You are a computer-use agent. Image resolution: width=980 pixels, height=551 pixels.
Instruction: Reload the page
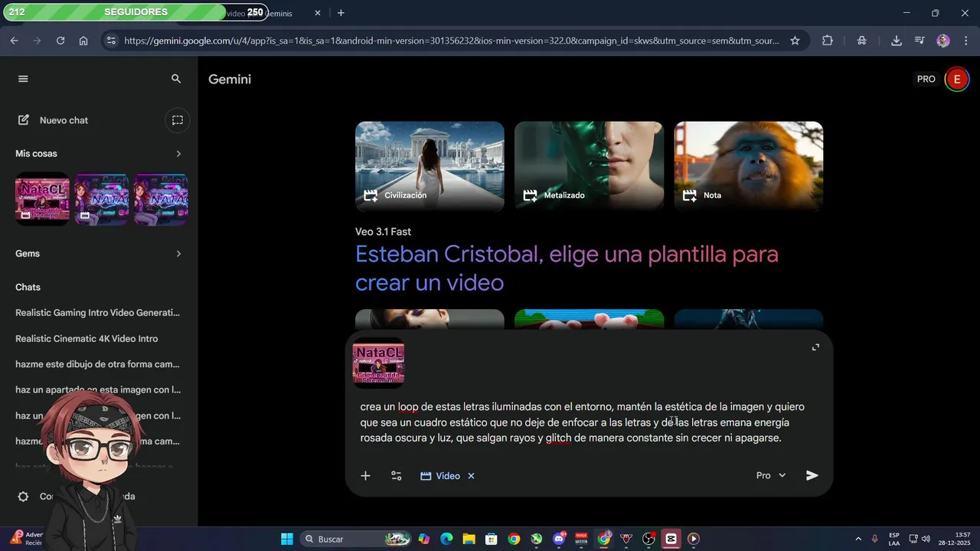60,41
